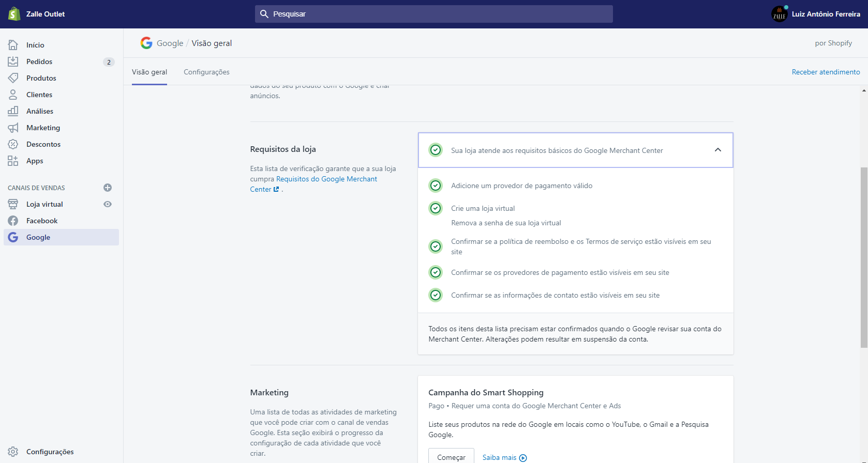Click the Começar button

tap(451, 457)
